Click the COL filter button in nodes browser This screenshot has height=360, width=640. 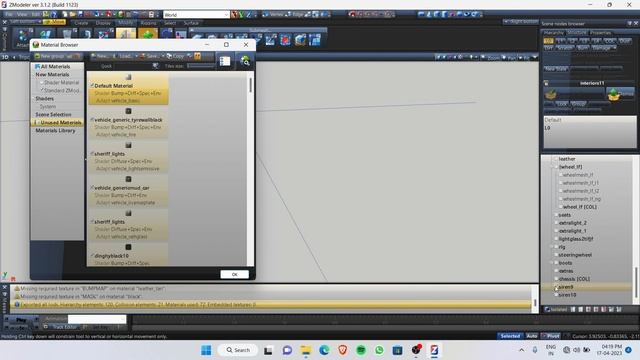pos(609,41)
